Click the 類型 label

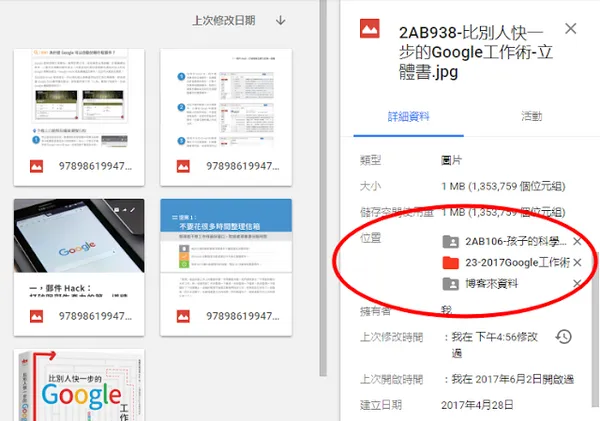pos(370,160)
